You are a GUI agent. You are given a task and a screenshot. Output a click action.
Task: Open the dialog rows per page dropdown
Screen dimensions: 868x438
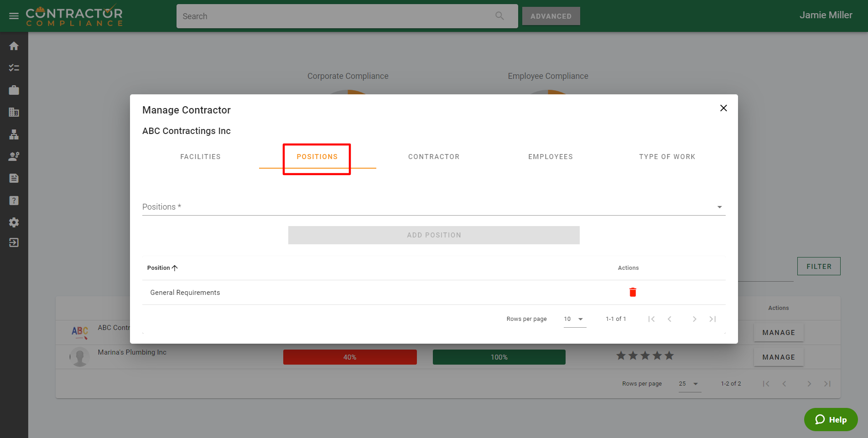(x=574, y=319)
